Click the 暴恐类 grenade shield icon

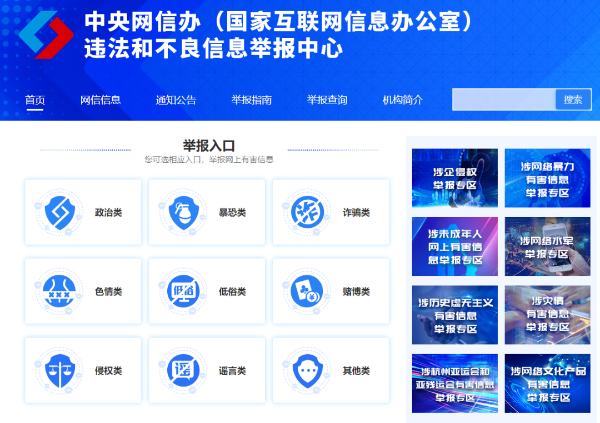coord(183,212)
